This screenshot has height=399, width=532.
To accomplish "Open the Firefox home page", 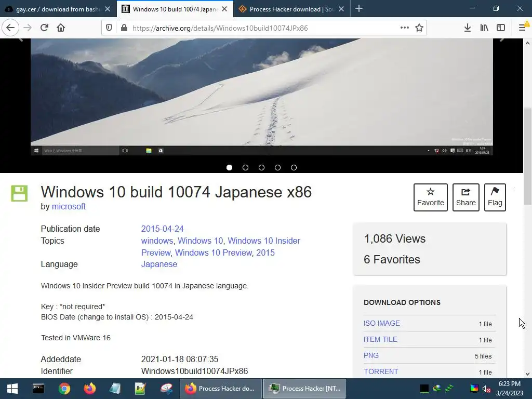I will pyautogui.click(x=61, y=28).
